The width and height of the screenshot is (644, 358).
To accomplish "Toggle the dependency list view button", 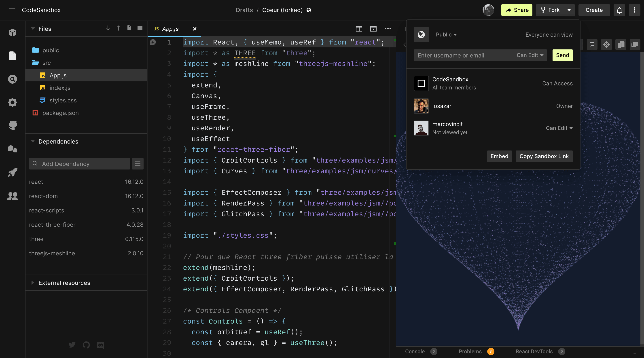I will point(138,164).
